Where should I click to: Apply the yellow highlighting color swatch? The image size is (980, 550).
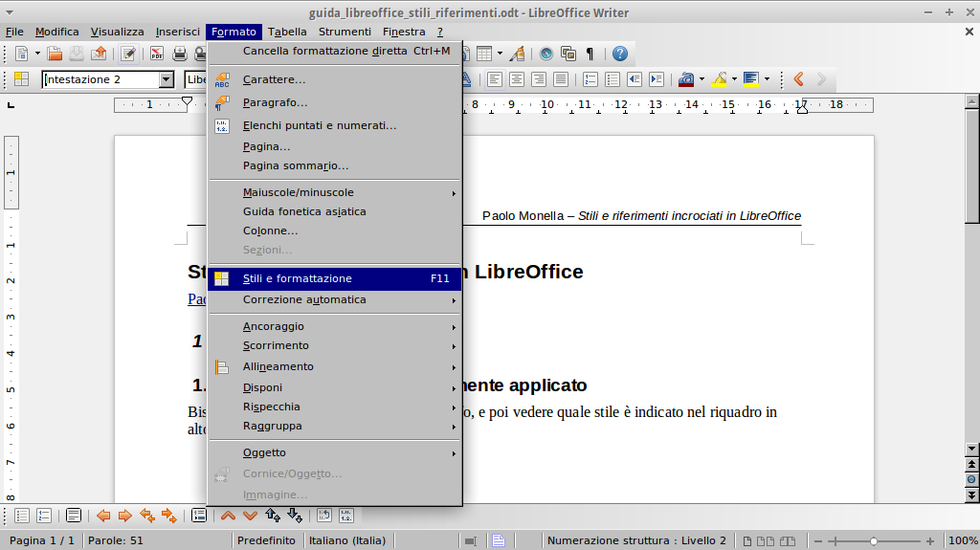point(719,79)
